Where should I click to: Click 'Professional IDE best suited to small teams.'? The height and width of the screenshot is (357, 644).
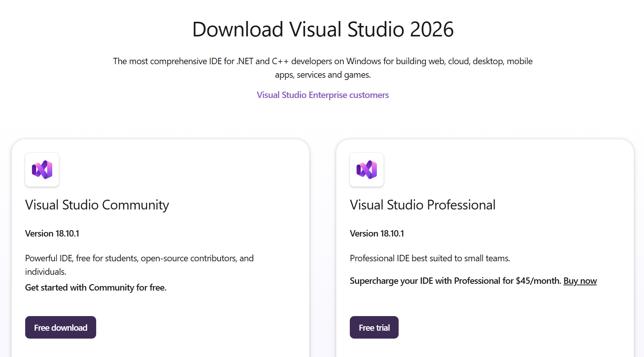point(430,258)
